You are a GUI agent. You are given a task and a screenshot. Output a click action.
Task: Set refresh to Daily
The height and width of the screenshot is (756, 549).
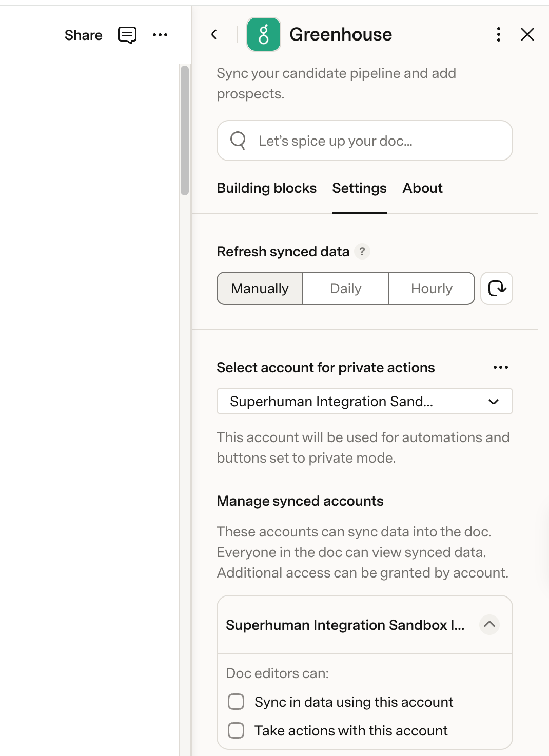pos(346,288)
